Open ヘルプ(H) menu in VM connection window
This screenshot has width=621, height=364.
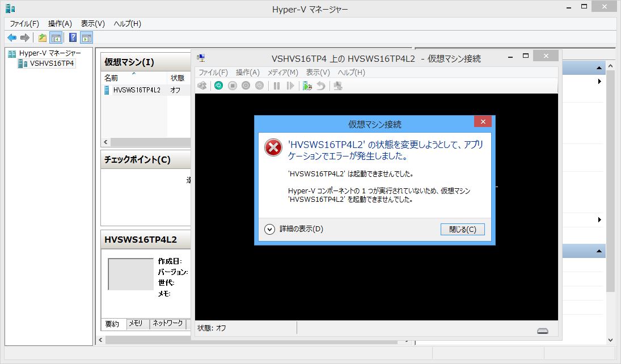coord(351,73)
